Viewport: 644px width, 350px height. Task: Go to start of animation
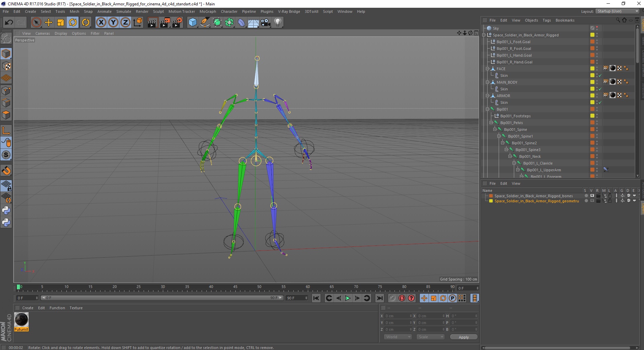pyautogui.click(x=316, y=298)
